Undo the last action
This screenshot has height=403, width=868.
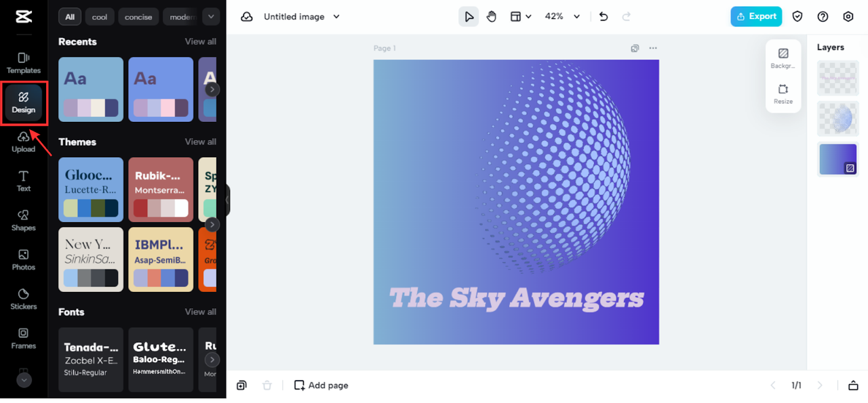pos(604,17)
